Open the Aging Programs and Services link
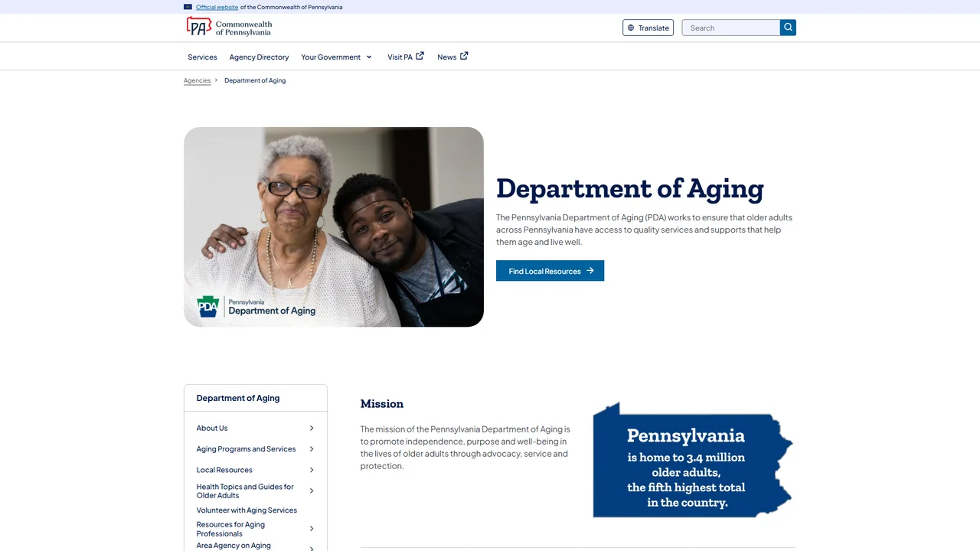 click(246, 449)
